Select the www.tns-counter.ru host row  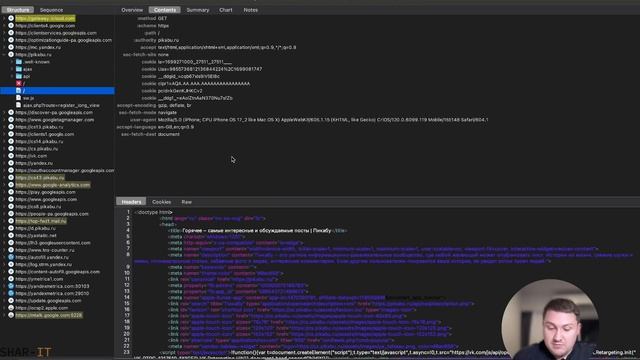[45, 250]
